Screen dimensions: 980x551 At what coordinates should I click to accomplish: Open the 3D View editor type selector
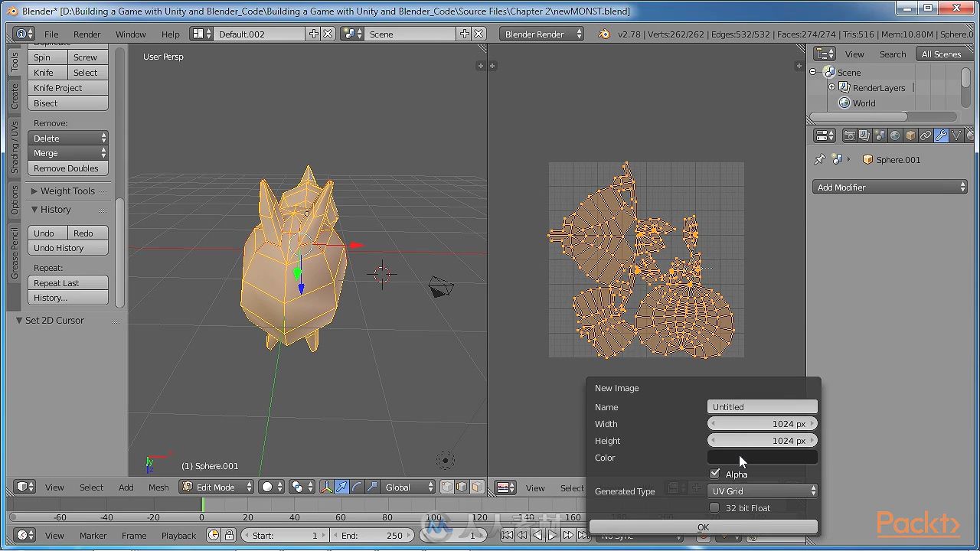pyautogui.click(x=25, y=487)
